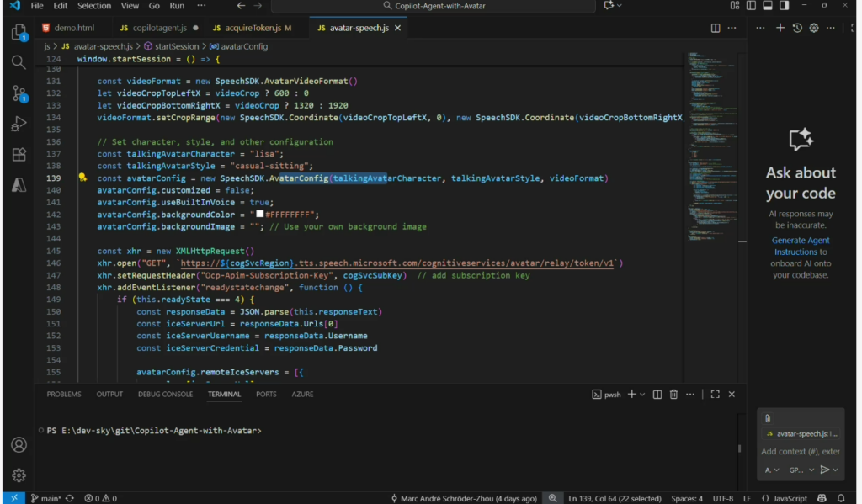Screen dimensions: 862x504
Task: Open the Run and Debug view
Action: point(19,124)
